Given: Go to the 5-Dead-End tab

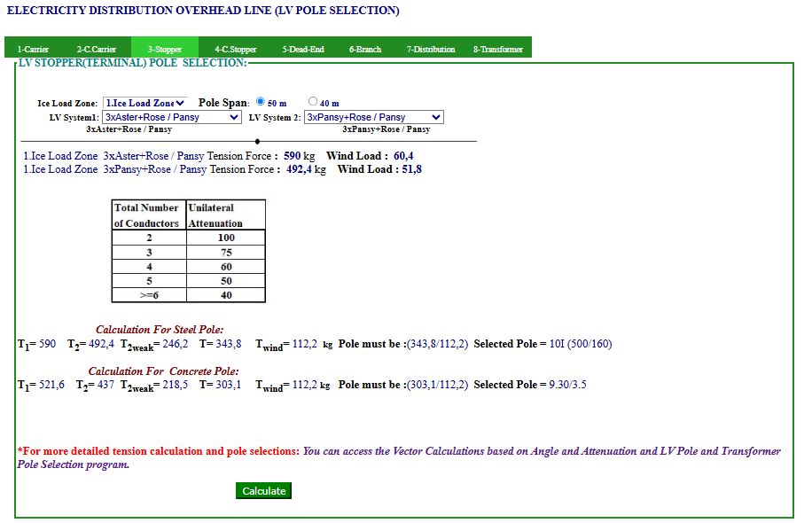Looking at the screenshot, I should click(303, 49).
